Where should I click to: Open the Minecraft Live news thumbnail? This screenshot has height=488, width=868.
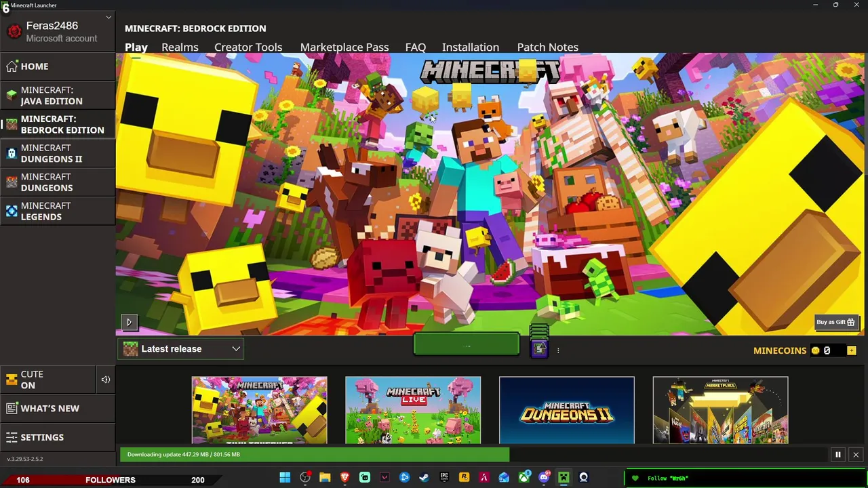413,410
